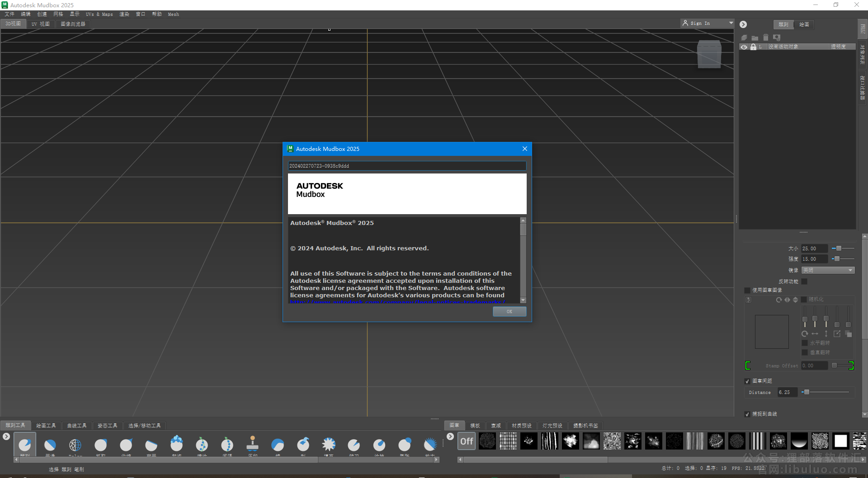Screen dimensions: 868x478
Task: Select the Wax (蜡) brush tool
Action: pyautogui.click(x=278, y=445)
